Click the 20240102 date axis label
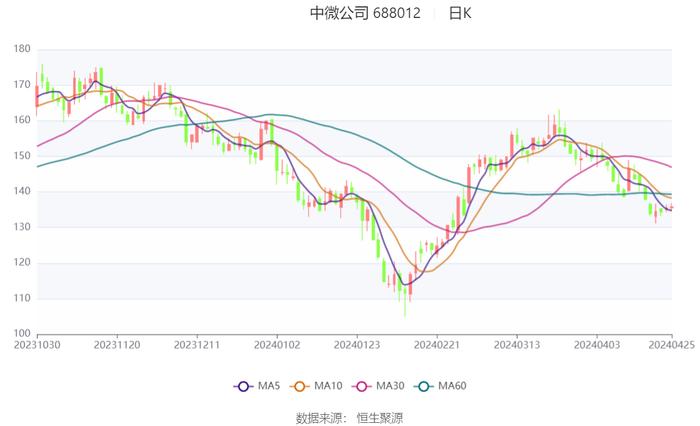 (277, 345)
